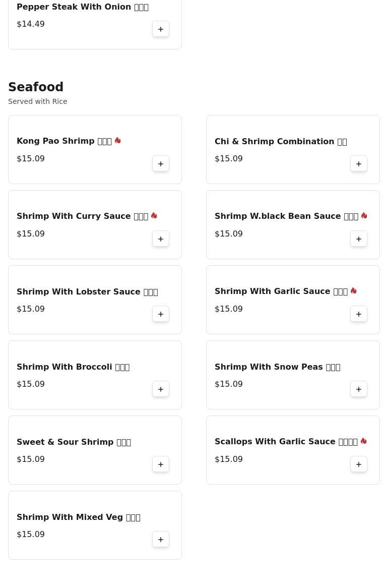388x588 pixels.
Task: Click spicy flame icon beside Shrimp With Curry Sauce
Action: pyautogui.click(x=154, y=216)
